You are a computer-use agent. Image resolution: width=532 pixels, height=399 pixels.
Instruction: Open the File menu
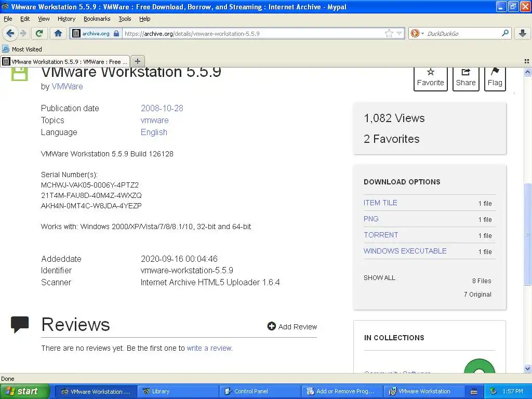pos(8,19)
